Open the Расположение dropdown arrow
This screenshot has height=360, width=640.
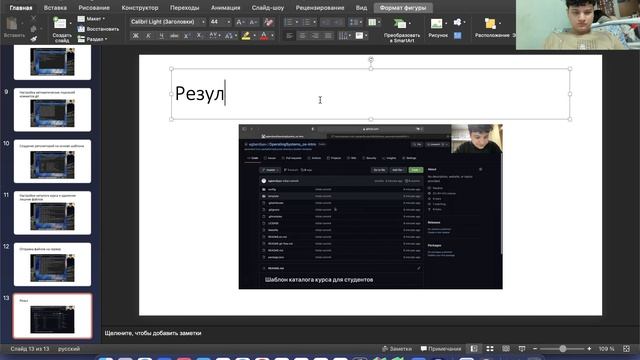(x=500, y=23)
